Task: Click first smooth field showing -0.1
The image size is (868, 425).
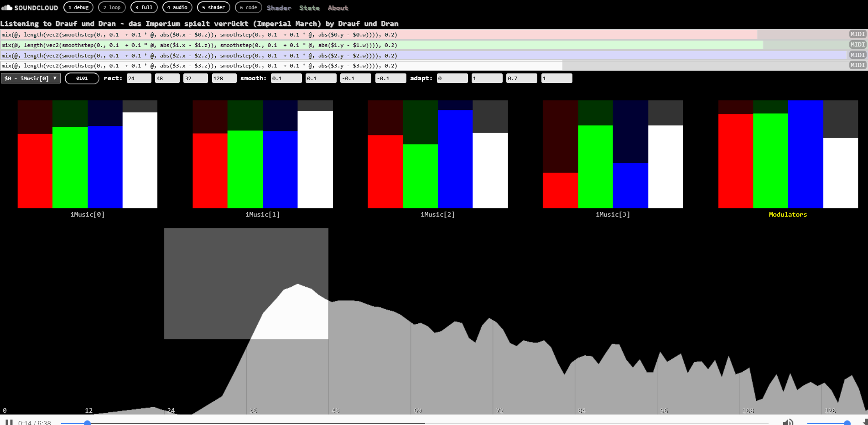Action: tap(356, 78)
